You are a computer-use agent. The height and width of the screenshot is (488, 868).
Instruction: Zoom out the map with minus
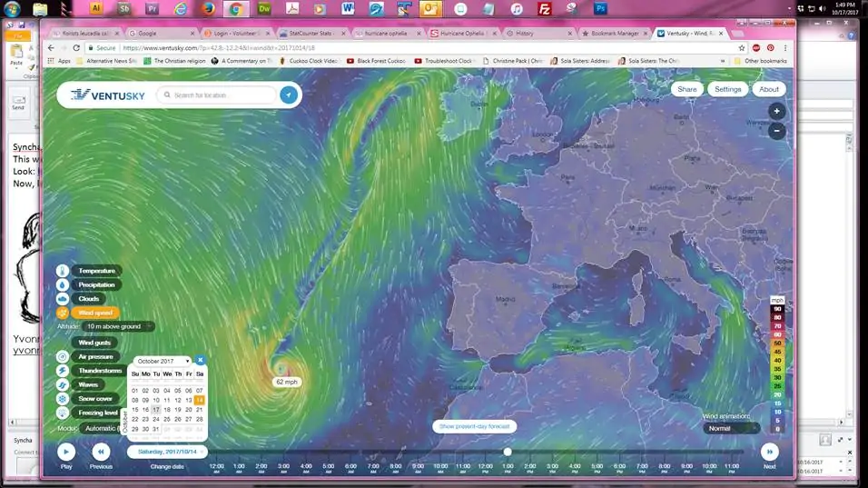coord(776,131)
